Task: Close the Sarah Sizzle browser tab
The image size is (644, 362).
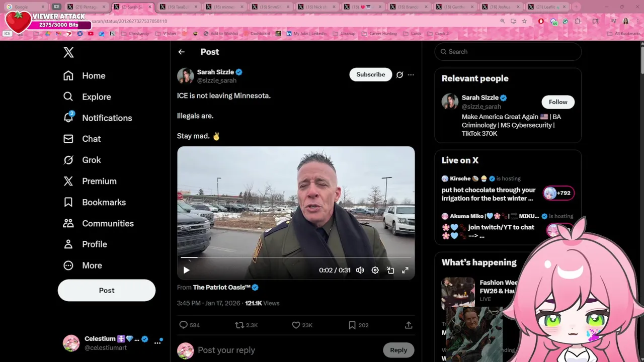Action: pyautogui.click(x=150, y=7)
